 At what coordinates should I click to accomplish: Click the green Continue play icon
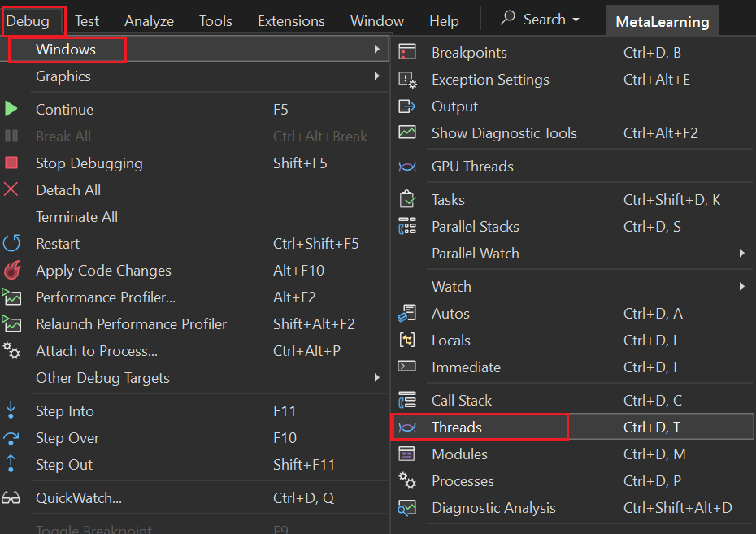point(11,109)
